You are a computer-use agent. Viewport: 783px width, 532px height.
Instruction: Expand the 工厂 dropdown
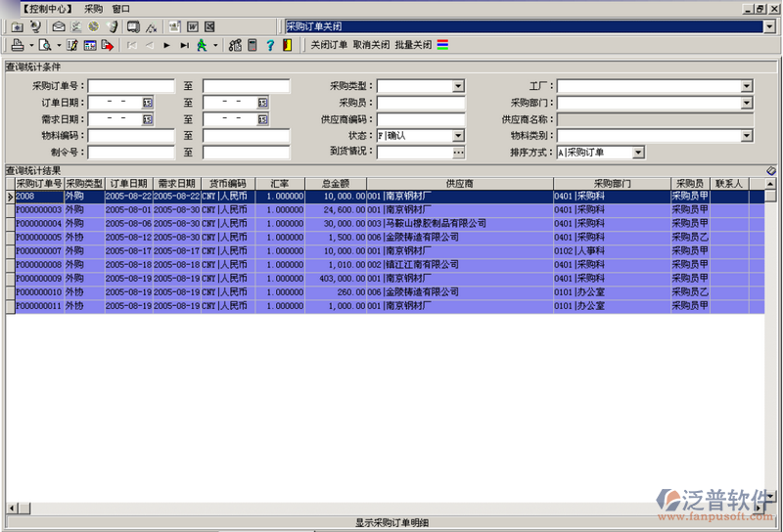coord(746,86)
